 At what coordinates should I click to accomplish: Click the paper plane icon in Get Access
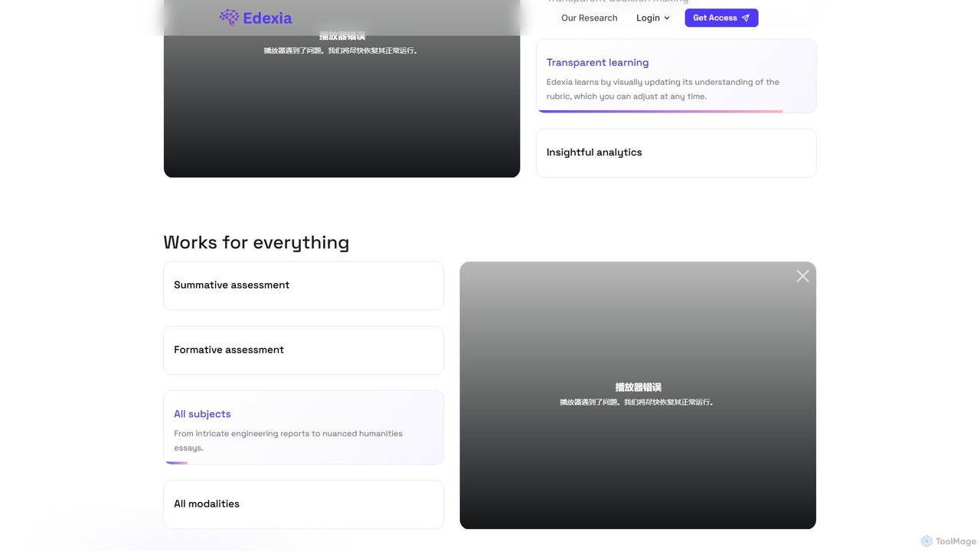point(746,18)
